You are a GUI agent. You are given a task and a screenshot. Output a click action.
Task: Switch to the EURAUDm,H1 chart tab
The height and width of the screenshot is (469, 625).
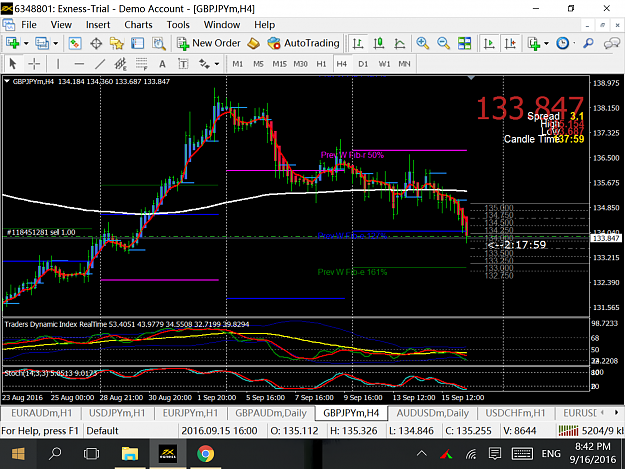coord(41,413)
